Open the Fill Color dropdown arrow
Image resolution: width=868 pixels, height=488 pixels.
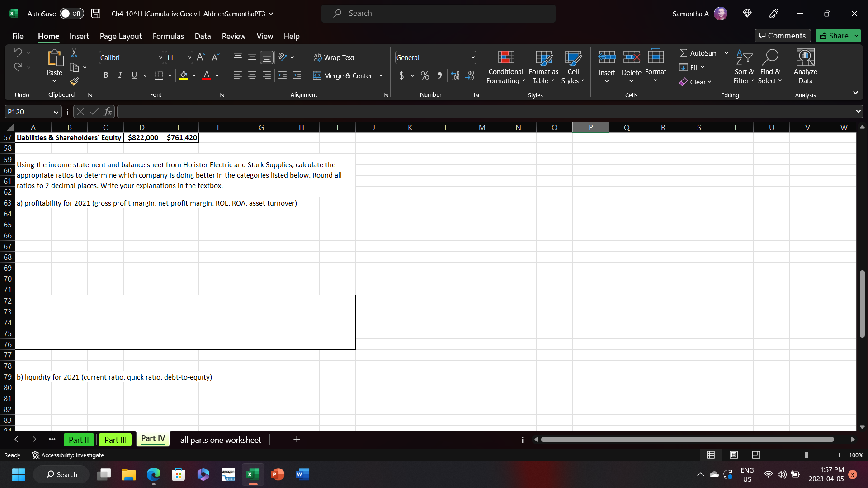[x=194, y=75]
